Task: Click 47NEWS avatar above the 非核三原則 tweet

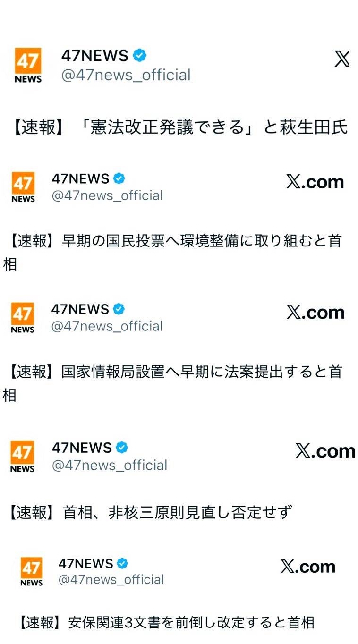Action: pos(22,457)
